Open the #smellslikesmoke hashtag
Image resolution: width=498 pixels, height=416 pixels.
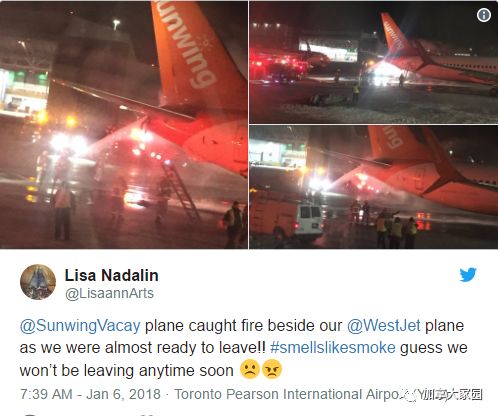click(333, 348)
